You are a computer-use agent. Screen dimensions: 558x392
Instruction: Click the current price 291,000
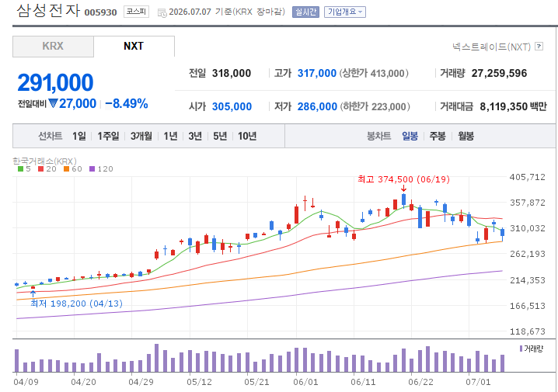tap(55, 82)
